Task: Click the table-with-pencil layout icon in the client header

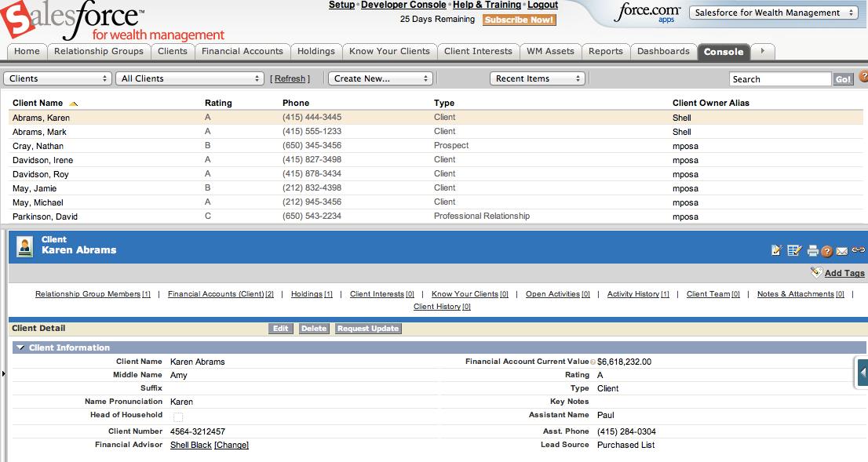Action: (x=794, y=251)
